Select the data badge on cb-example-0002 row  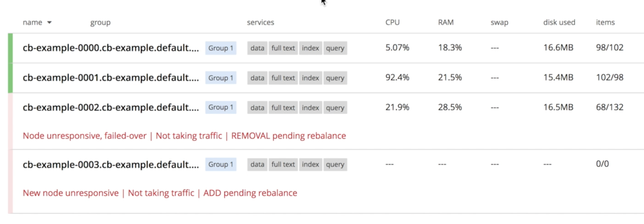point(257,107)
